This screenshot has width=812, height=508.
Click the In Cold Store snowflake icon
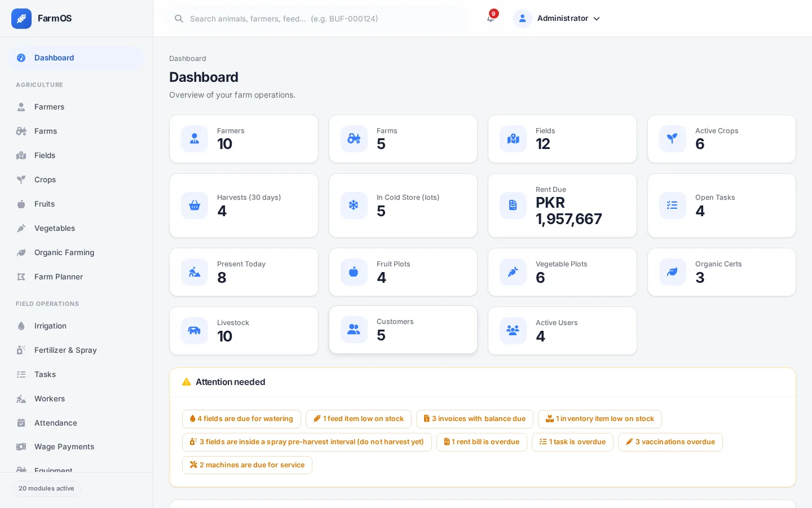[354, 205]
